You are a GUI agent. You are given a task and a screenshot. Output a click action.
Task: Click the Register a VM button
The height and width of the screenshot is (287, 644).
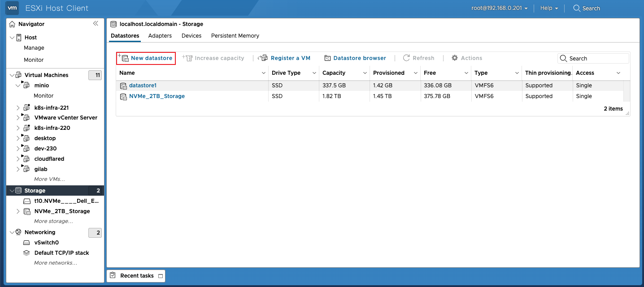pos(284,58)
